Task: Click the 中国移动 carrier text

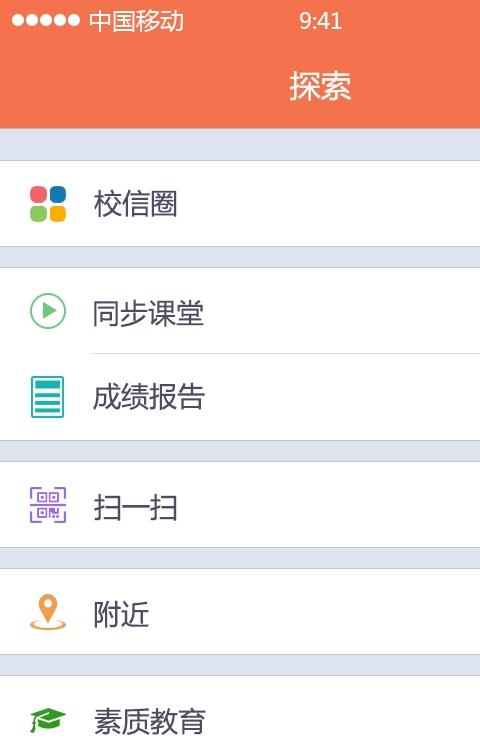Action: (136, 21)
